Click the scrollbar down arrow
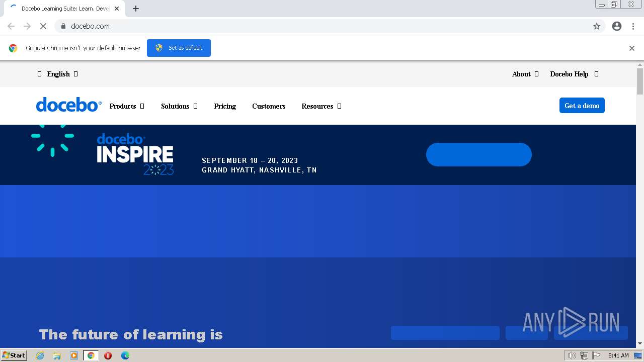The image size is (644, 362). tap(640, 344)
